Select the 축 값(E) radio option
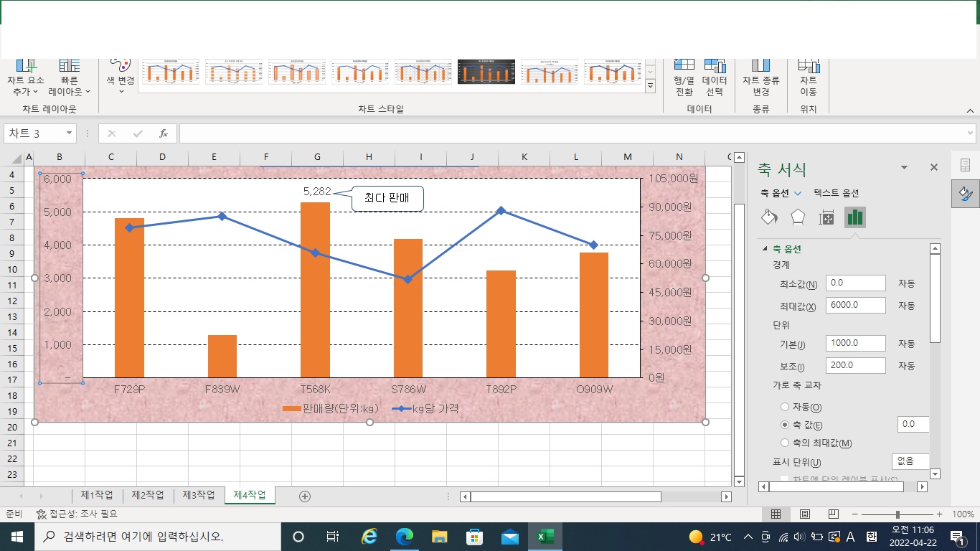 point(785,425)
